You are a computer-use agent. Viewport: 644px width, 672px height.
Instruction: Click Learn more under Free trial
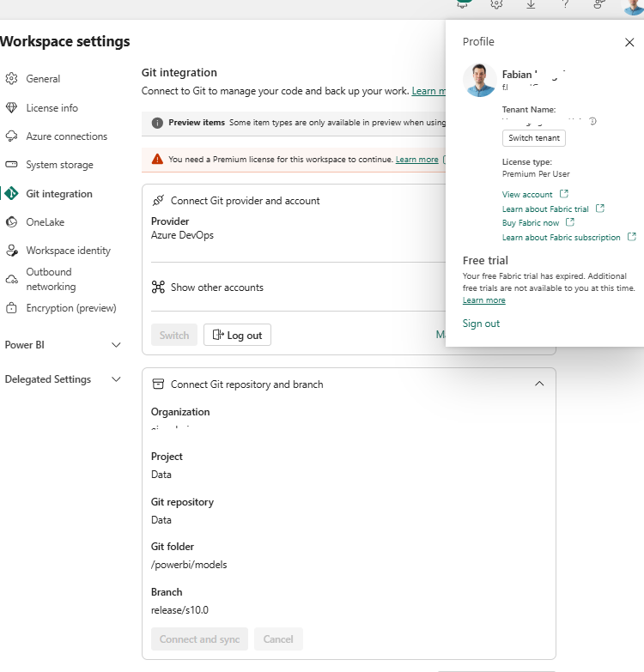483,300
